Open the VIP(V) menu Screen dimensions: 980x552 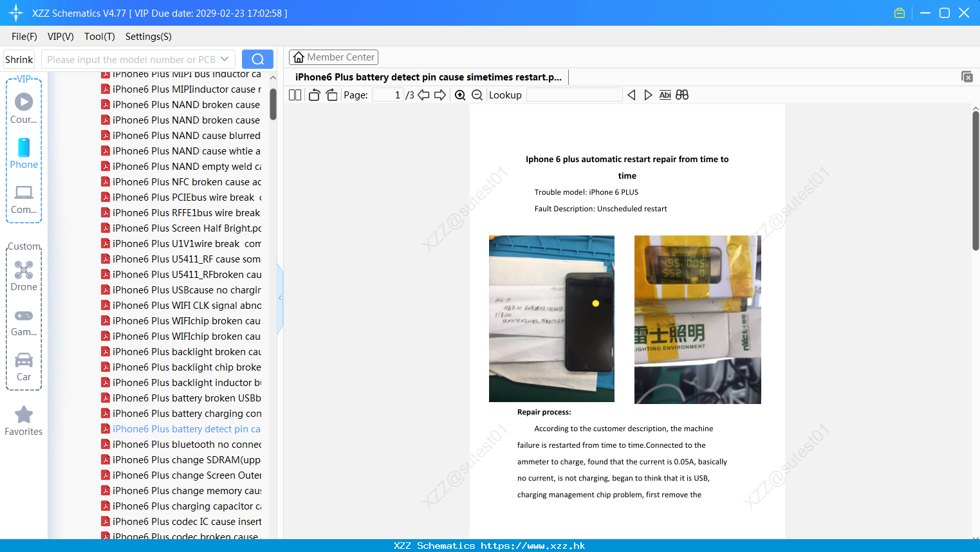pyautogui.click(x=60, y=37)
